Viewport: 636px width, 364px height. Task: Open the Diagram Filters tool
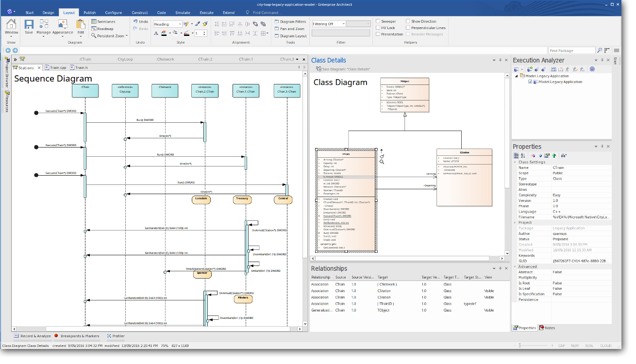coord(290,22)
